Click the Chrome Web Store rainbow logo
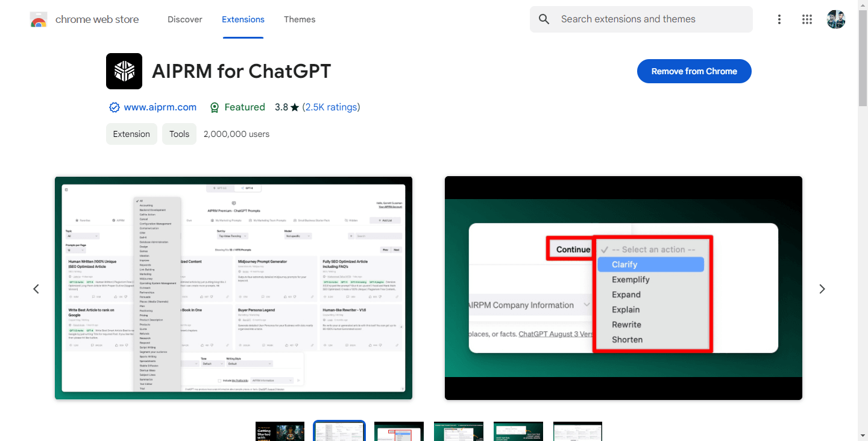 [x=39, y=19]
